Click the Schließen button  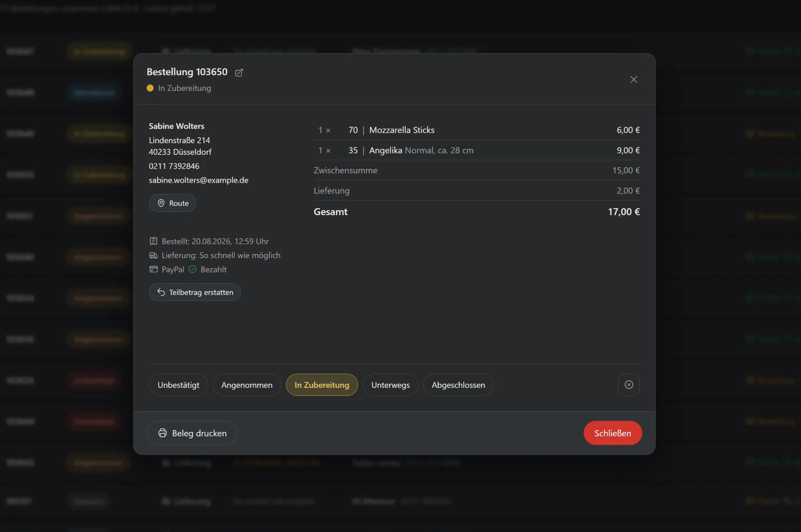pos(612,433)
